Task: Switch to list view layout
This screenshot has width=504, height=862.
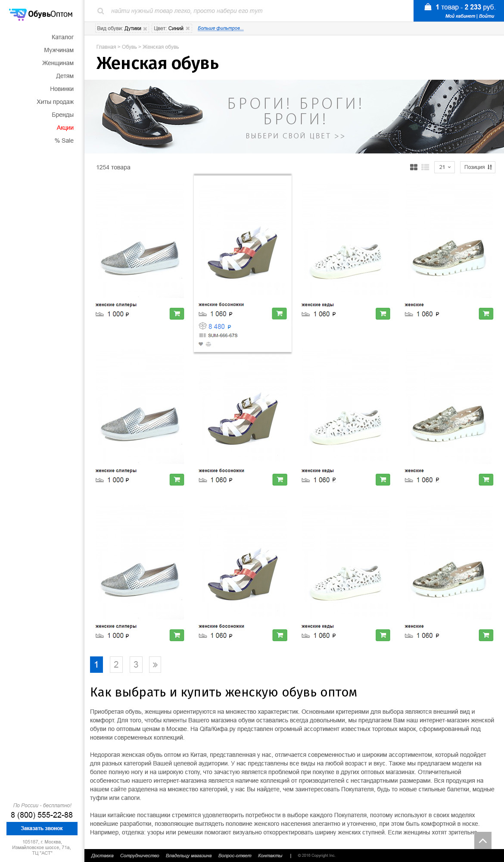Action: tap(425, 167)
